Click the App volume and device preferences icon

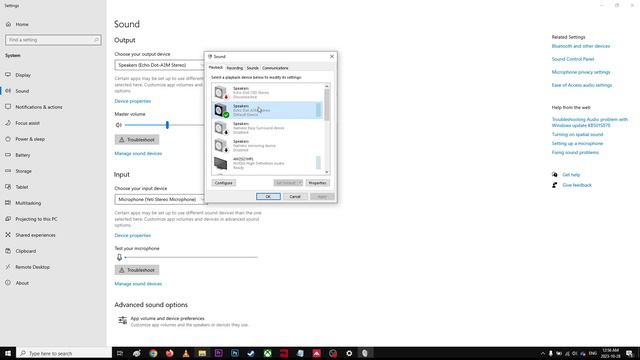point(122,320)
